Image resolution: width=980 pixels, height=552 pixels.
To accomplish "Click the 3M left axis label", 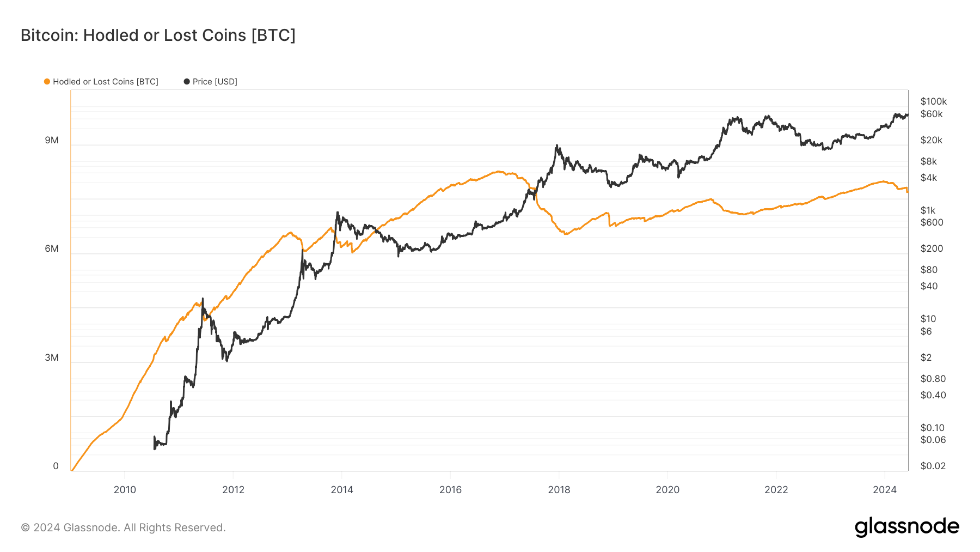I will point(52,357).
